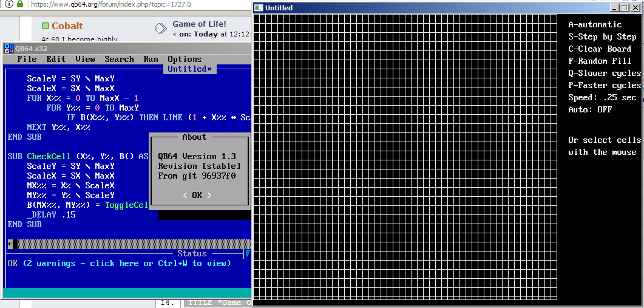
Task: Open Cobalt's forum profile link
Action: click(67, 26)
